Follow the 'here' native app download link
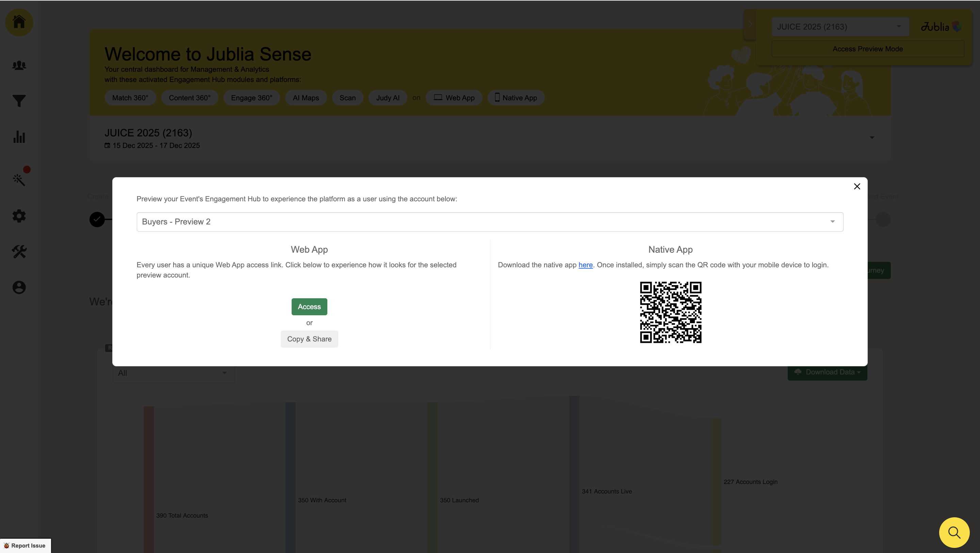The width and height of the screenshot is (980, 553). 585,265
